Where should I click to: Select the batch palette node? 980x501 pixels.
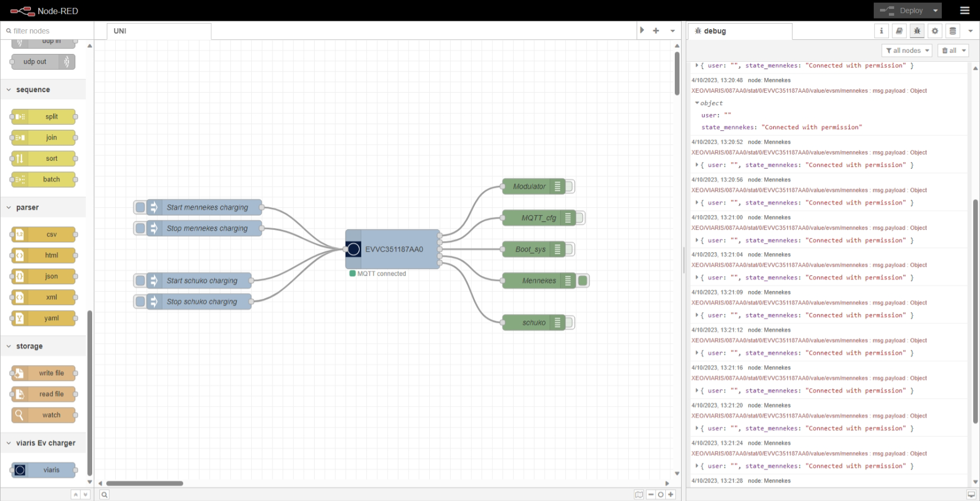43,179
